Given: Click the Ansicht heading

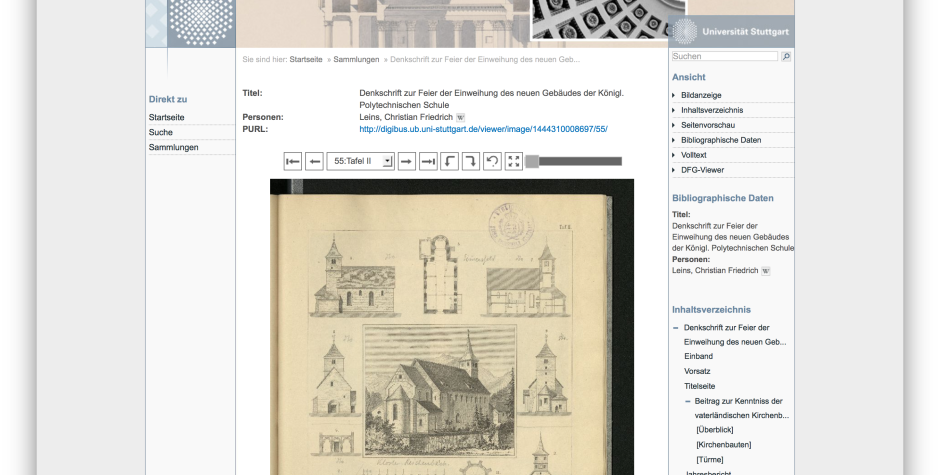Looking at the screenshot, I should pos(688,77).
